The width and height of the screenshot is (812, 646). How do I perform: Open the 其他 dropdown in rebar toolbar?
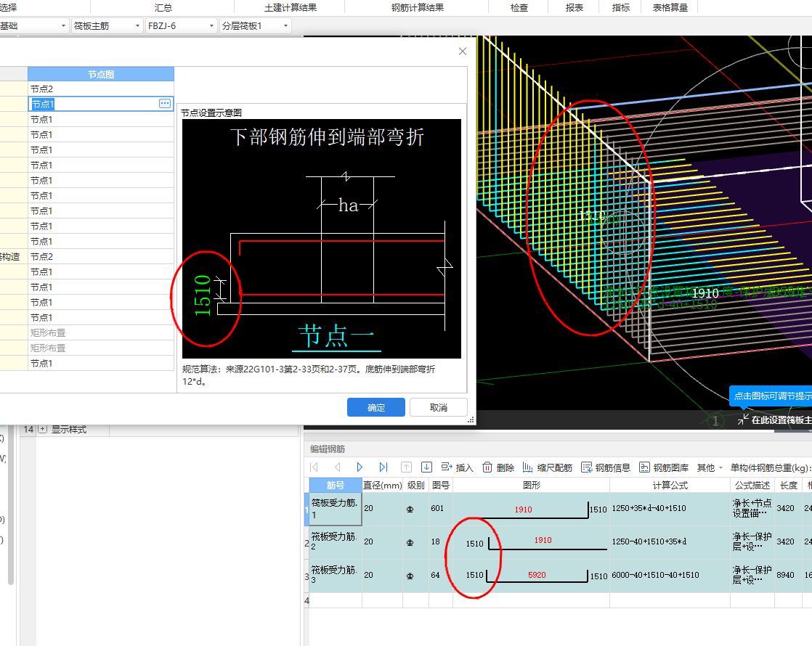coord(710,467)
